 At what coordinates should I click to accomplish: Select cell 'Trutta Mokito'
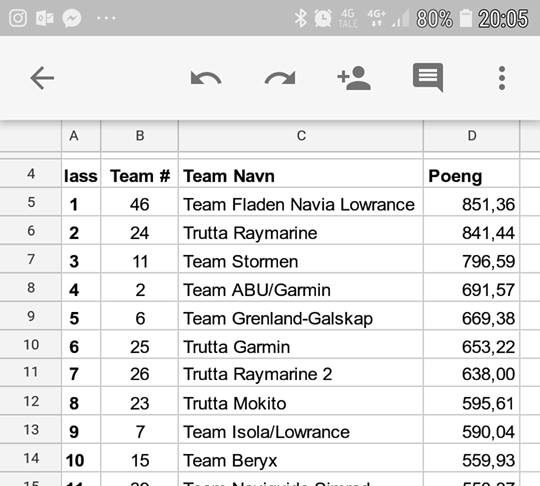(x=301, y=401)
